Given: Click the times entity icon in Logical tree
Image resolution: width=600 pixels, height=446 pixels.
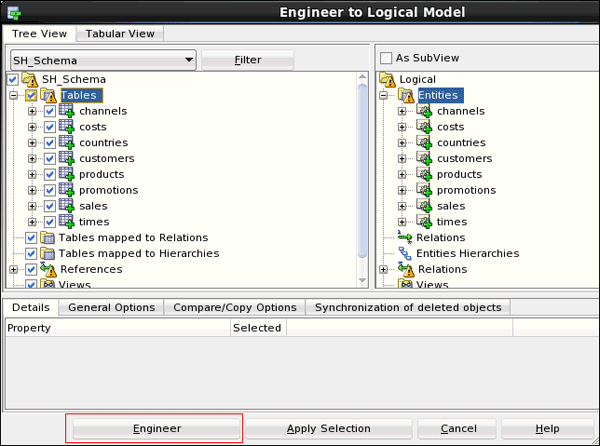Looking at the screenshot, I should click(x=424, y=221).
